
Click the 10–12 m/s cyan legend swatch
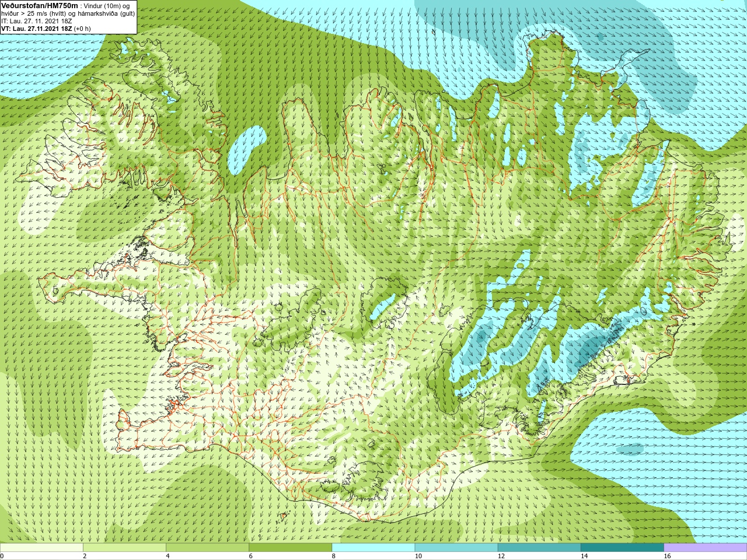pyautogui.click(x=456, y=548)
